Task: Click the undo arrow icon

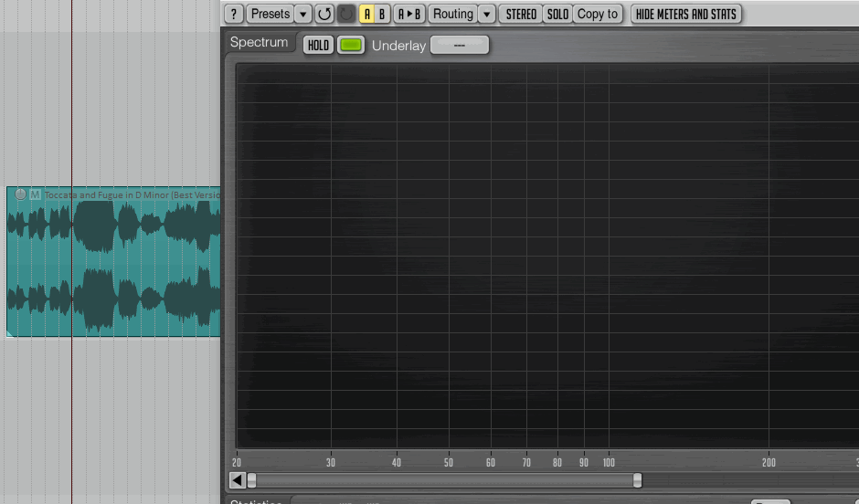Action: click(324, 14)
